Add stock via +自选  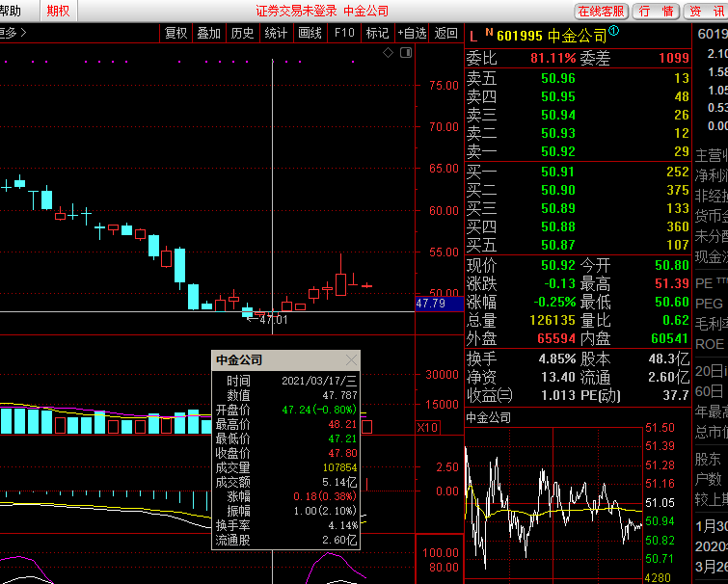[412, 33]
